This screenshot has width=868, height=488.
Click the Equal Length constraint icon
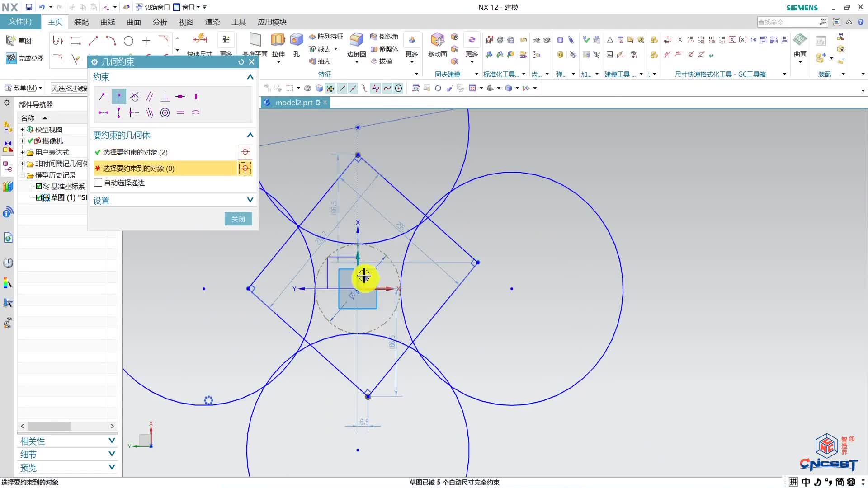coord(180,113)
